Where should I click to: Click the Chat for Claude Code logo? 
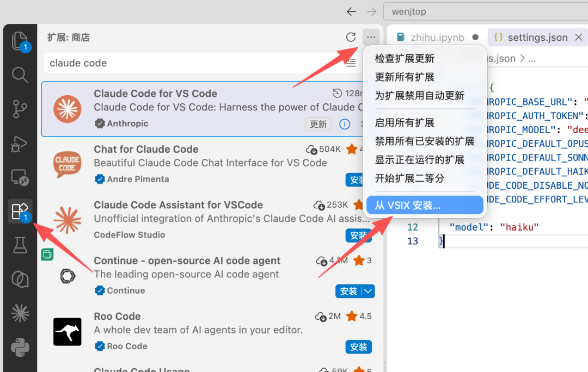67,164
